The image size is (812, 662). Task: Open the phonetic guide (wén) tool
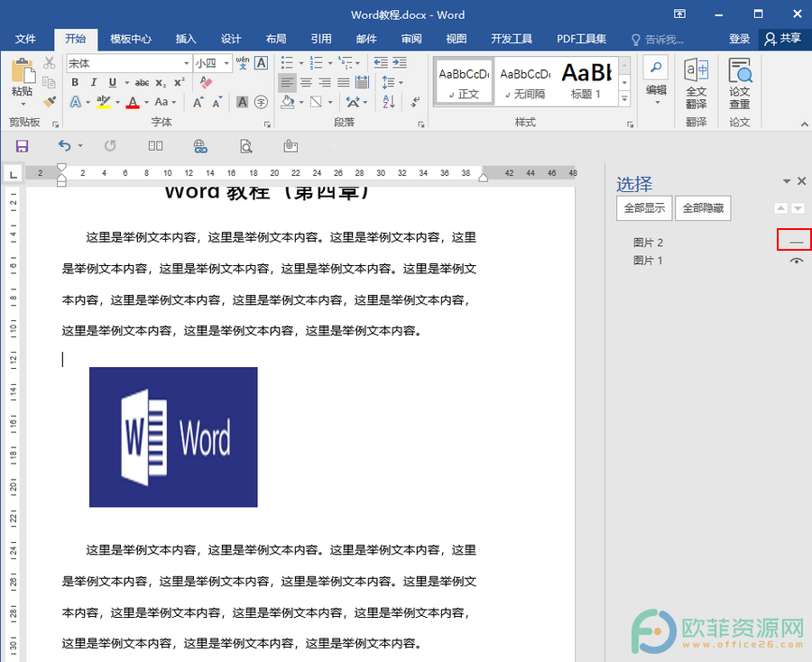click(243, 63)
